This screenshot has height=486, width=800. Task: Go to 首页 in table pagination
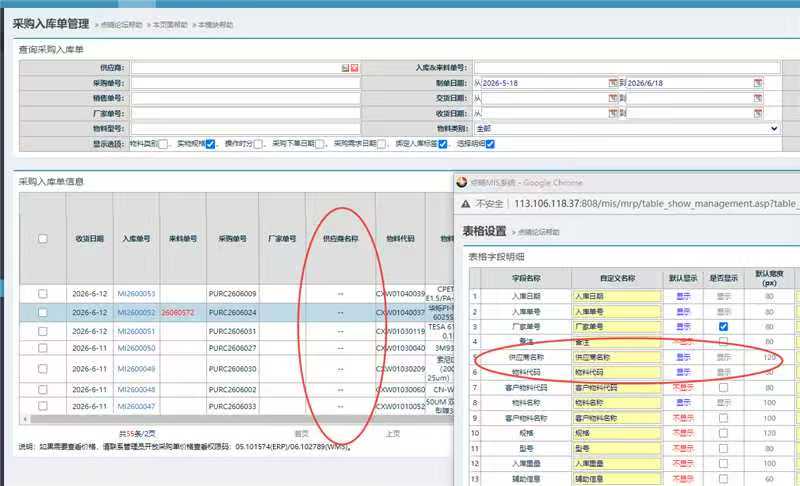tap(302, 433)
